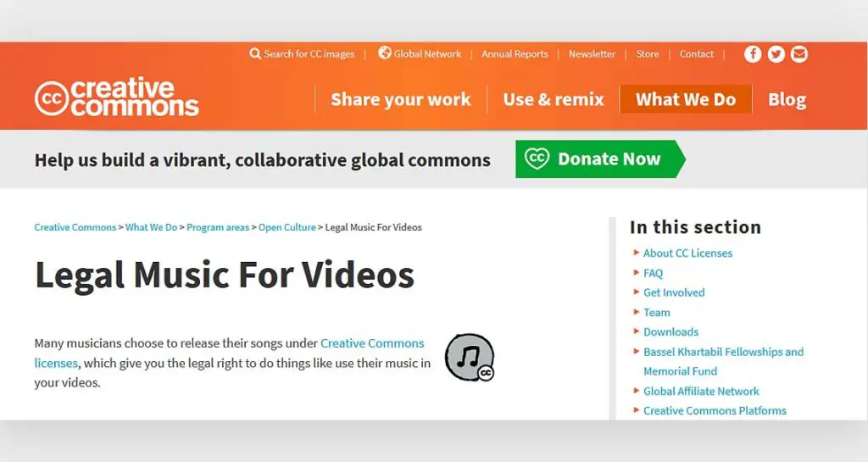The width and height of the screenshot is (868, 462).
Task: Click What We Do in the breadcrumb
Action: point(151,227)
